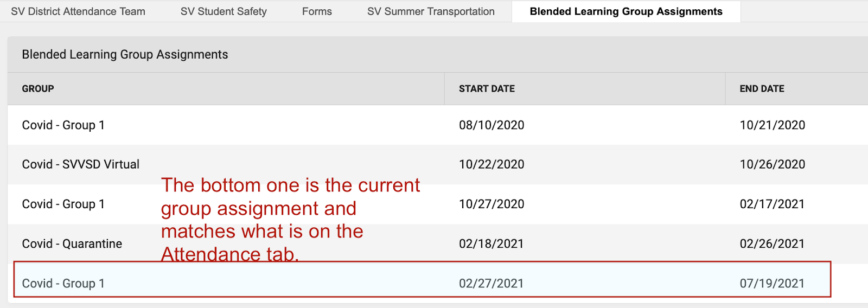This screenshot has width=868, height=308.
Task: Click the 10/27/2020 start date cell
Action: [x=492, y=204]
